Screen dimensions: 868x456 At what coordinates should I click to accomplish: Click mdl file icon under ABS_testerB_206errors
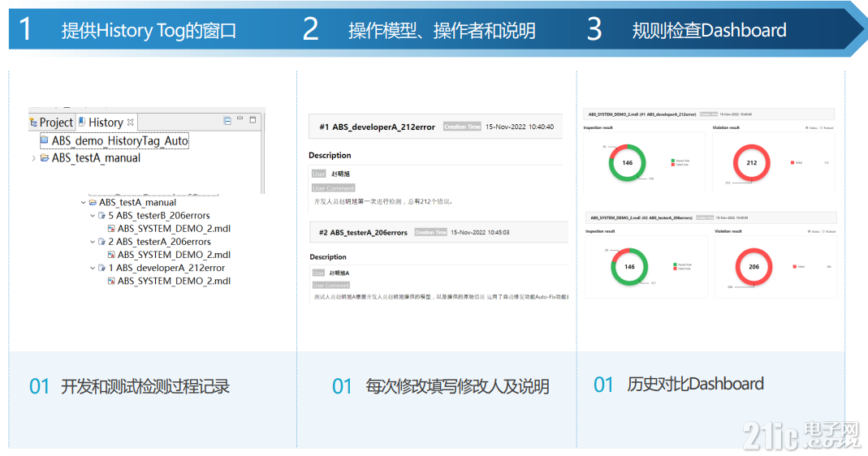pos(111,229)
